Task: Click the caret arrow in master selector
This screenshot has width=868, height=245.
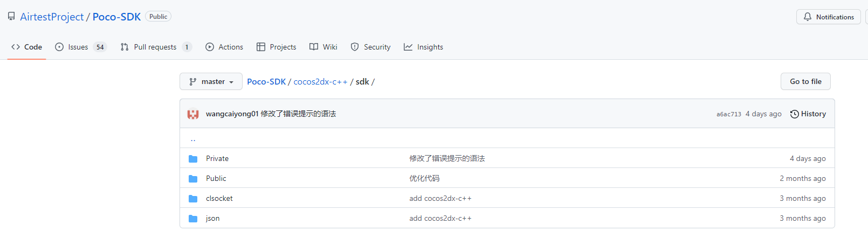Action: (231, 82)
